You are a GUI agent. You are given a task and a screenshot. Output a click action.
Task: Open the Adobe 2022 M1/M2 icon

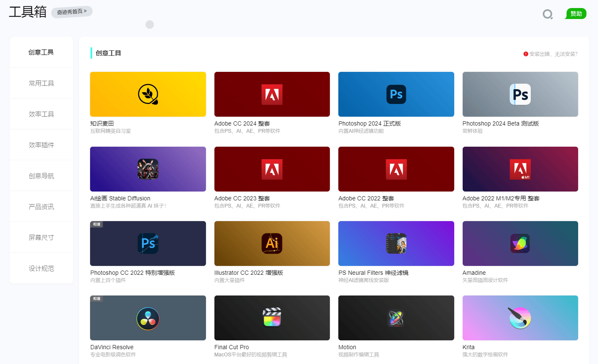click(x=520, y=169)
